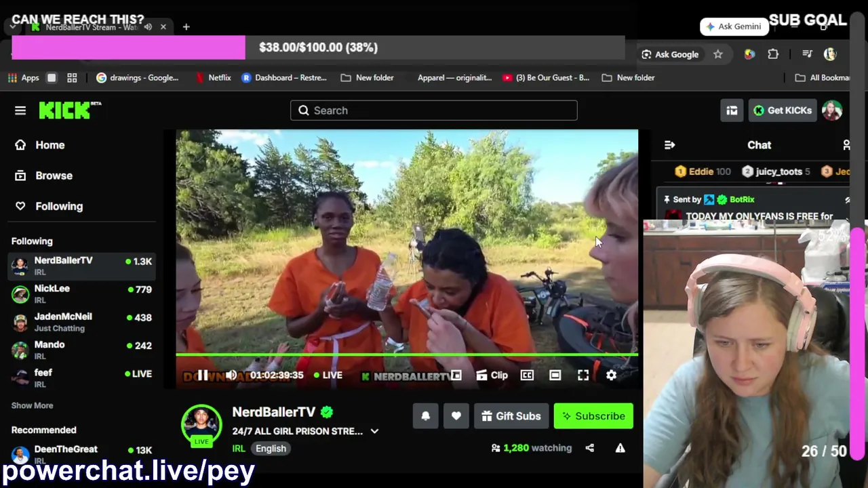Follow NerdBallerTV with the heart button
The width and height of the screenshot is (868, 488).
coord(456,416)
